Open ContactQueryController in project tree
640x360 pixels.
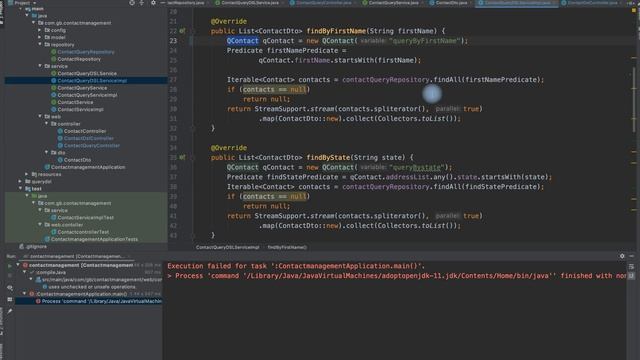92,145
